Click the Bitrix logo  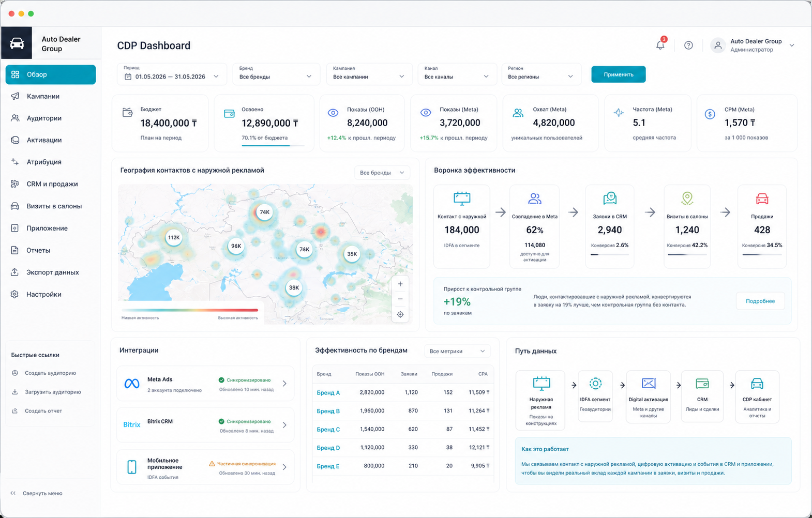coord(132,424)
